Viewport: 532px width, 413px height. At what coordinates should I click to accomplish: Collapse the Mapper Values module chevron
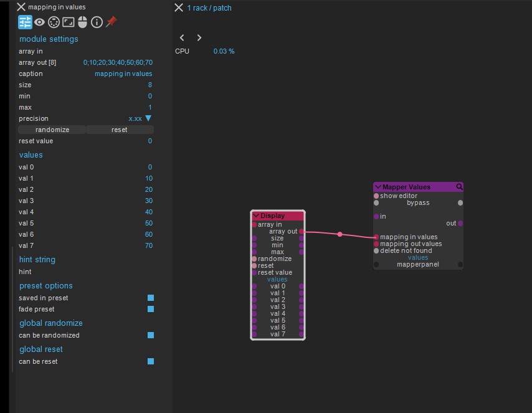[x=378, y=187]
